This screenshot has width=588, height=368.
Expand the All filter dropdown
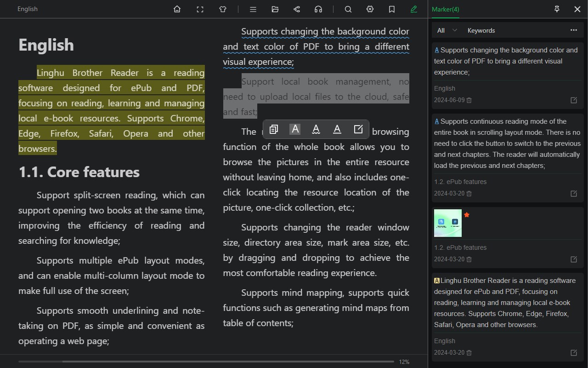447,30
